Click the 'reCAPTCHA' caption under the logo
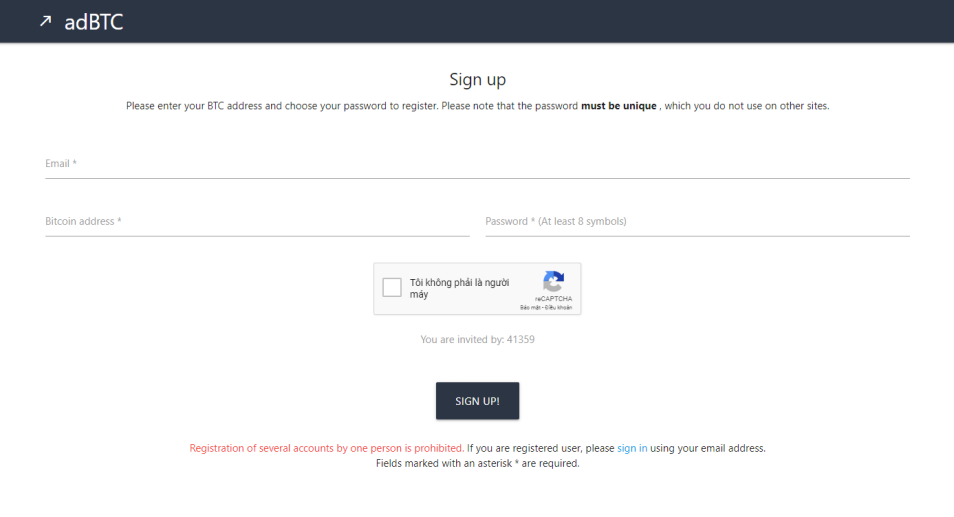The height and width of the screenshot is (517, 954). [x=554, y=299]
